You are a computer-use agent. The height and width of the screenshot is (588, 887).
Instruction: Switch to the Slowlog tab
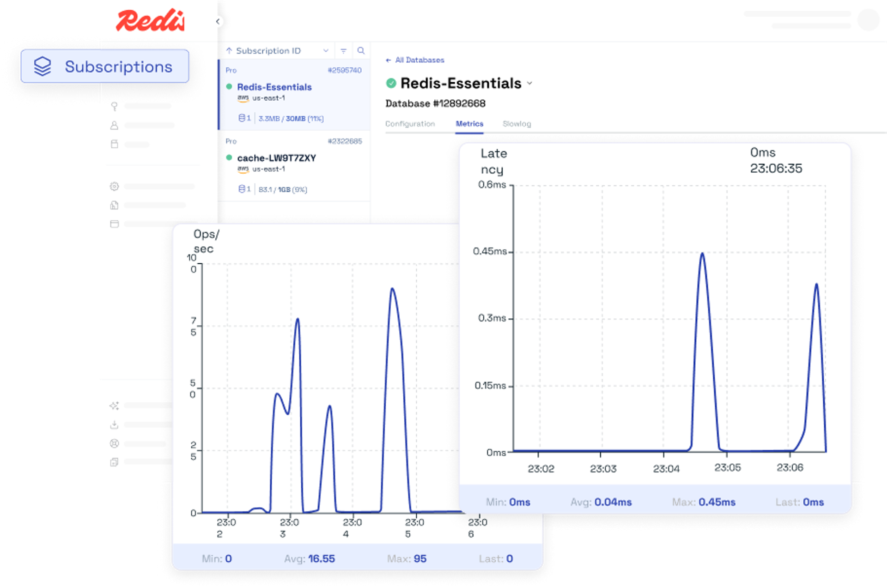click(517, 124)
